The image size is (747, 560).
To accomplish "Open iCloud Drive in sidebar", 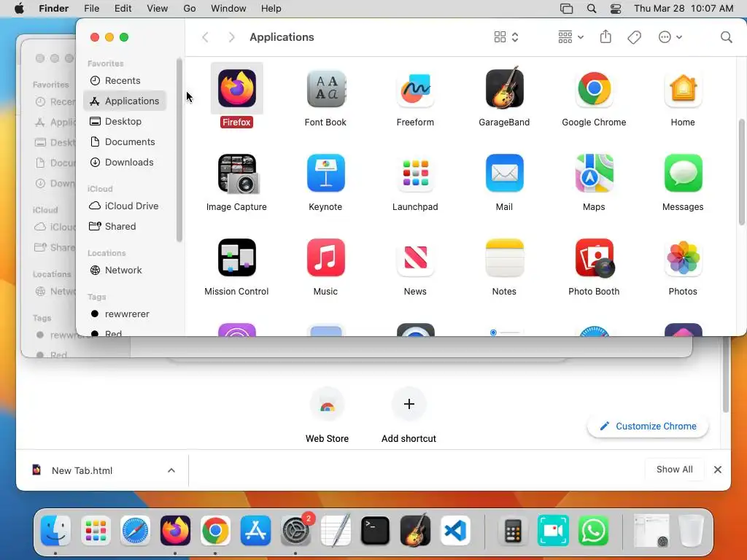I will 125,206.
